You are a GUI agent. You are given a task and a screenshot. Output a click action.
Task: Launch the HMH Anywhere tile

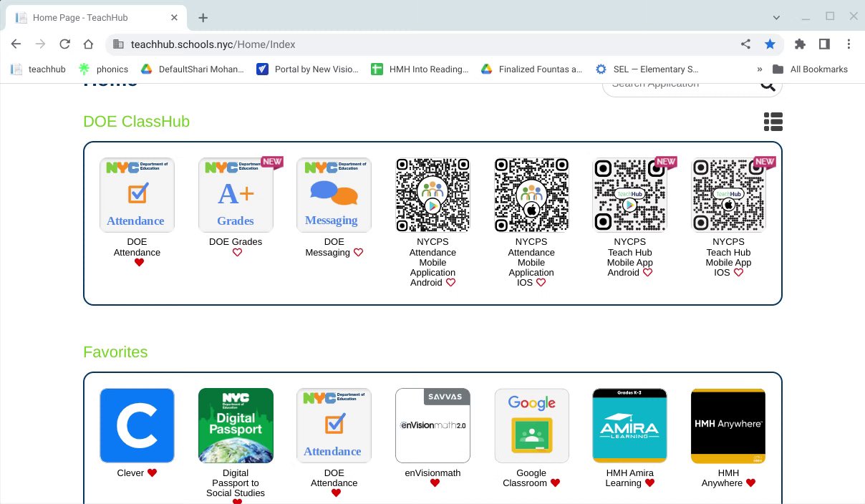[x=728, y=425]
